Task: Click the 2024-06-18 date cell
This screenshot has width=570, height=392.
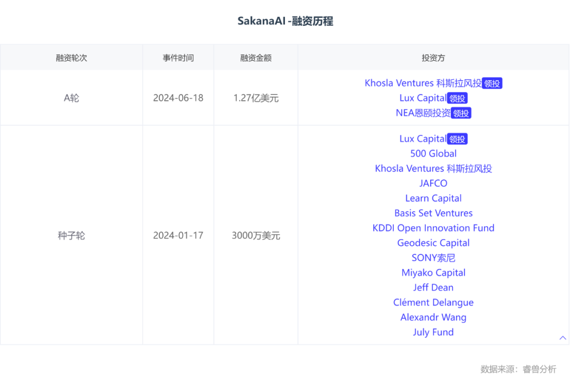Action: coord(178,98)
